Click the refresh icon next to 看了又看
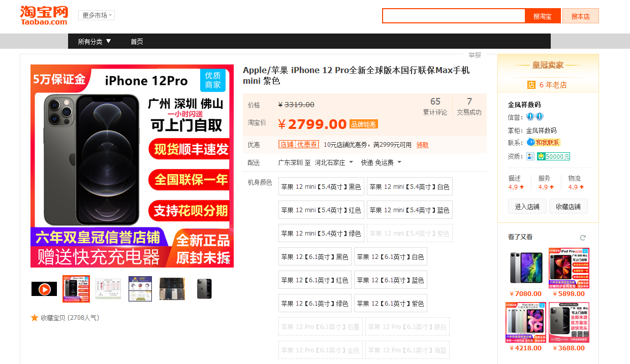 coord(583,238)
